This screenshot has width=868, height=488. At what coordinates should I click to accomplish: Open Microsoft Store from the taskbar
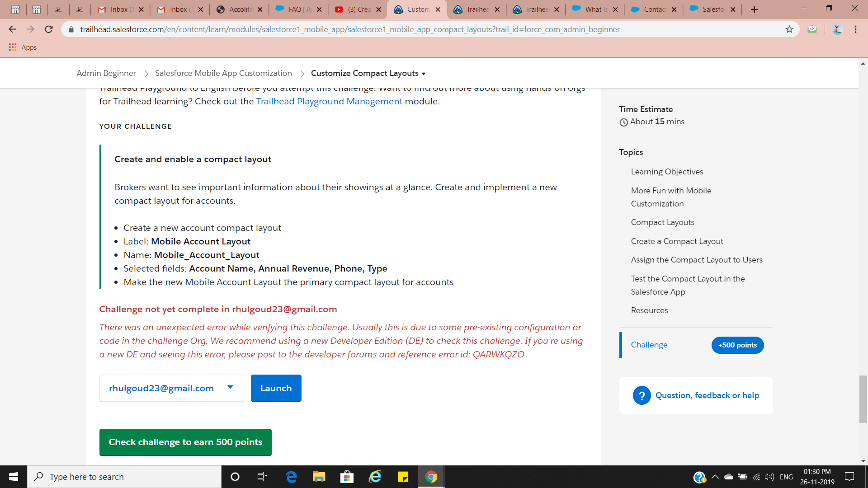[x=347, y=477]
